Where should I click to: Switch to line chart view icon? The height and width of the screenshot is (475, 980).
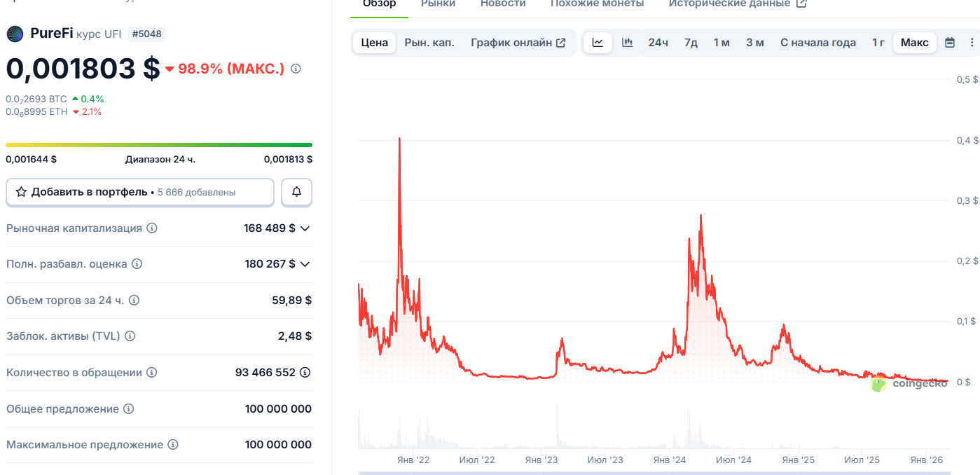pyautogui.click(x=598, y=43)
